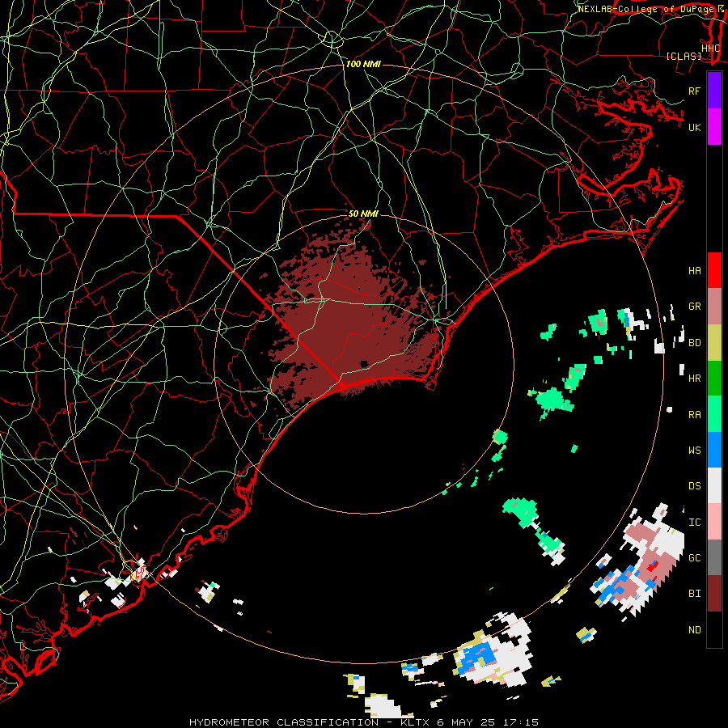Click the 6 MAY 25 17:15 timestamp
Screen dimensions: 728x728
tap(488, 722)
